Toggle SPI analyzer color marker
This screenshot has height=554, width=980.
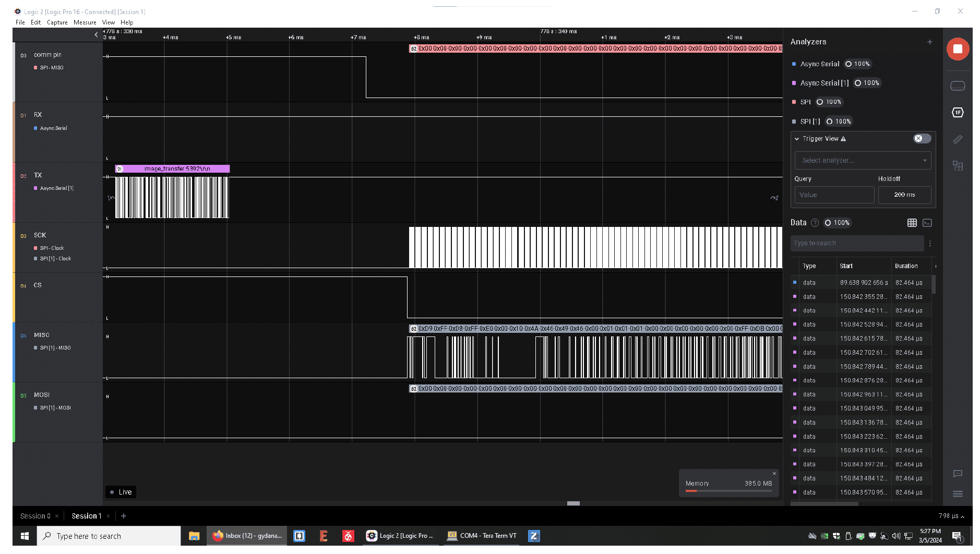pos(794,102)
